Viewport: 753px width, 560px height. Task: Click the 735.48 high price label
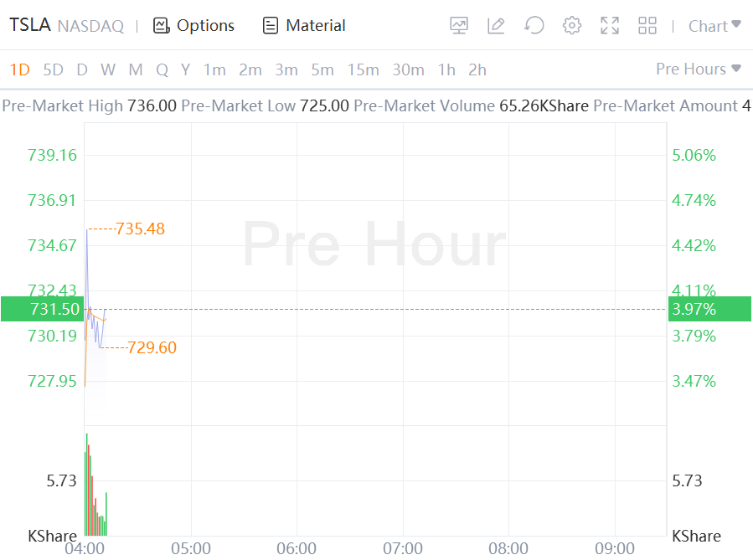coord(140,229)
